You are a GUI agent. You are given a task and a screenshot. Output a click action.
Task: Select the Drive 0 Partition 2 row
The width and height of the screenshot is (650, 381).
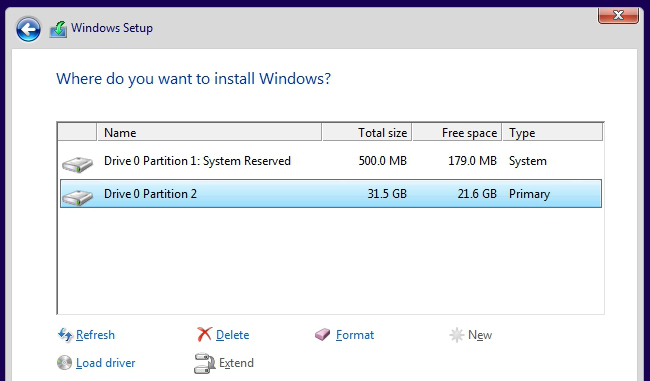click(331, 194)
